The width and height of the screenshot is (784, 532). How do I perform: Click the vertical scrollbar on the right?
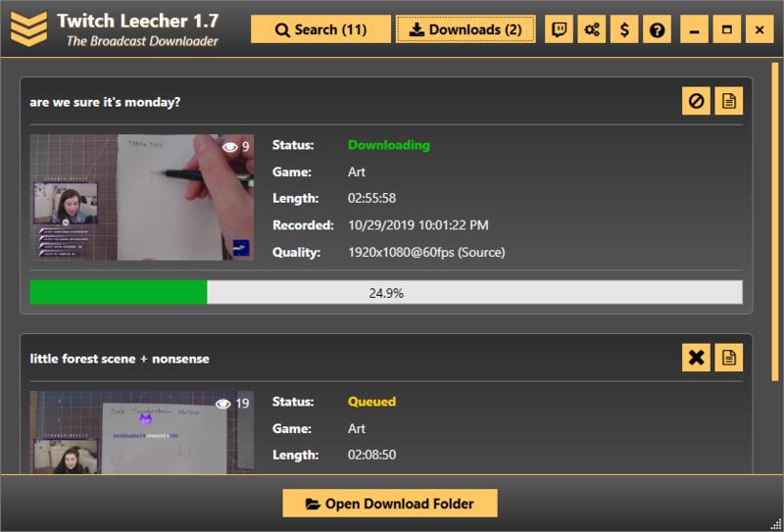point(775,220)
